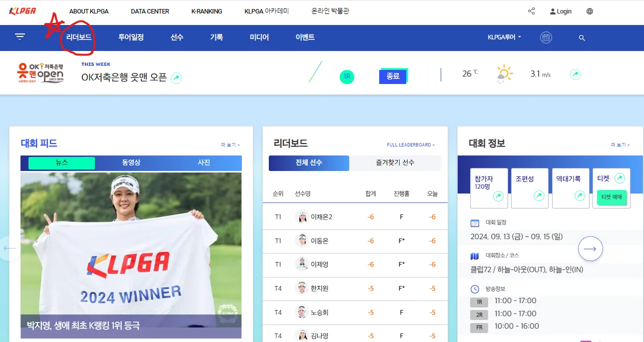Open the KLPGA투어 dropdown
Screen dimensions: 644x342
(504, 37)
